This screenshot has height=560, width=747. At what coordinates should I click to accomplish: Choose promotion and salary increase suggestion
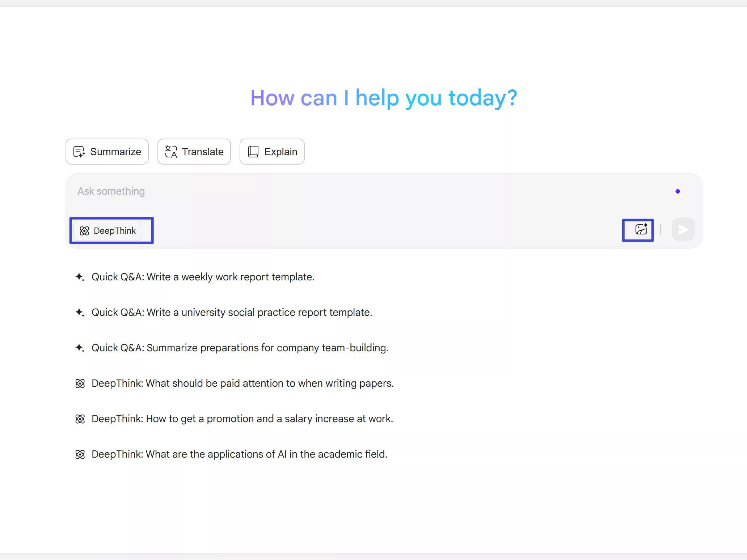(242, 419)
